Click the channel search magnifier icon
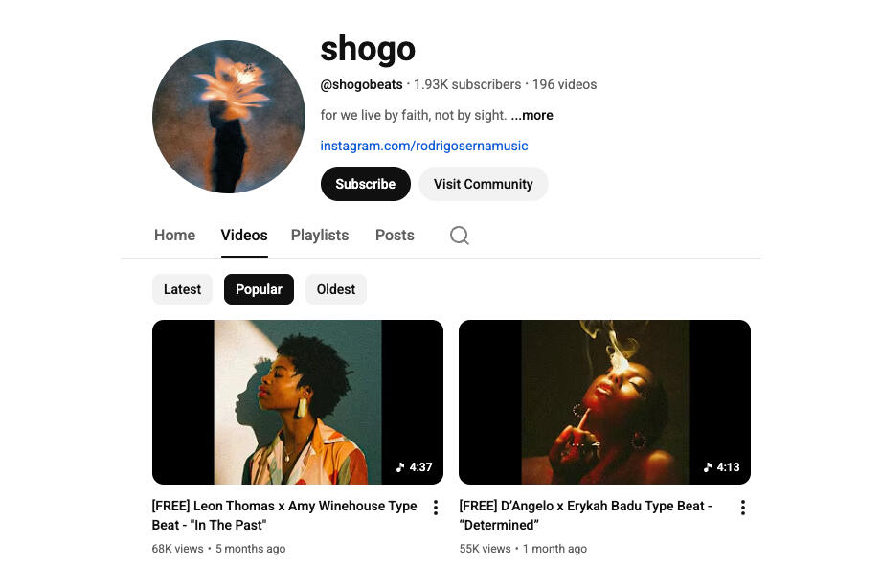882x588 pixels. coord(459,236)
